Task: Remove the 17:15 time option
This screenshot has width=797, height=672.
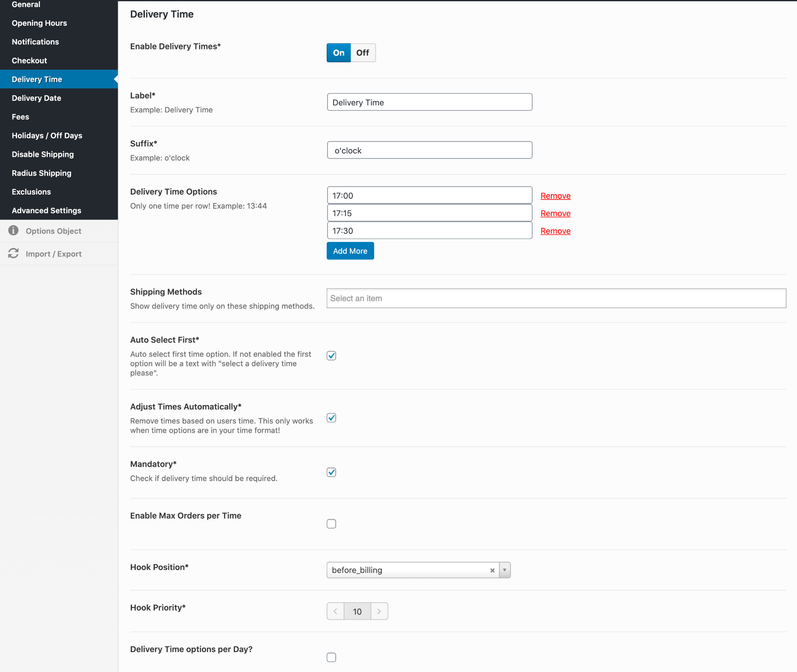Action: click(555, 213)
